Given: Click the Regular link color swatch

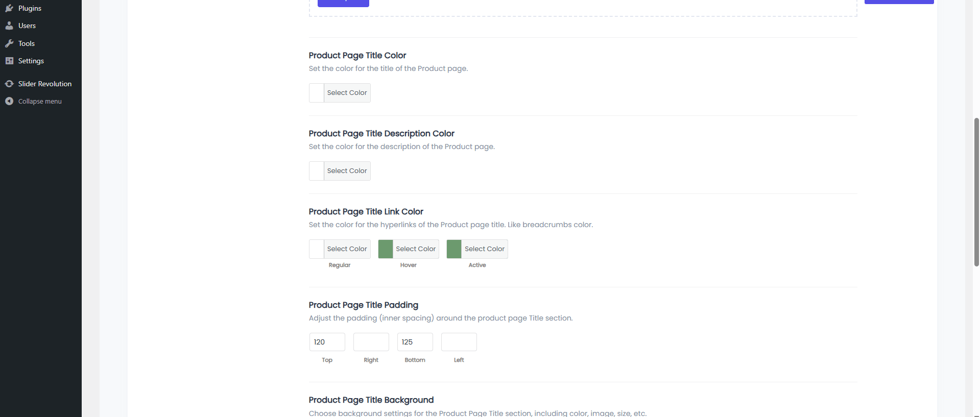Looking at the screenshot, I should [317, 249].
